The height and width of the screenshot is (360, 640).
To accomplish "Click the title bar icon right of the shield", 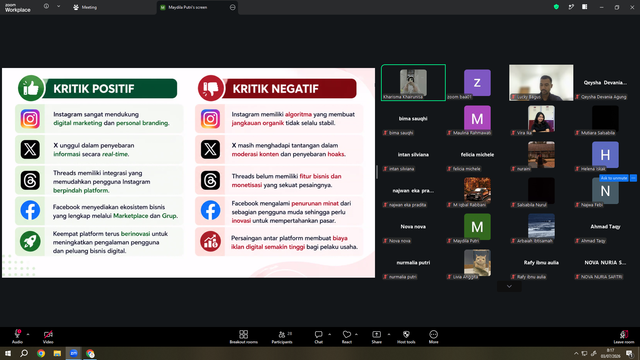I will pos(571,7).
